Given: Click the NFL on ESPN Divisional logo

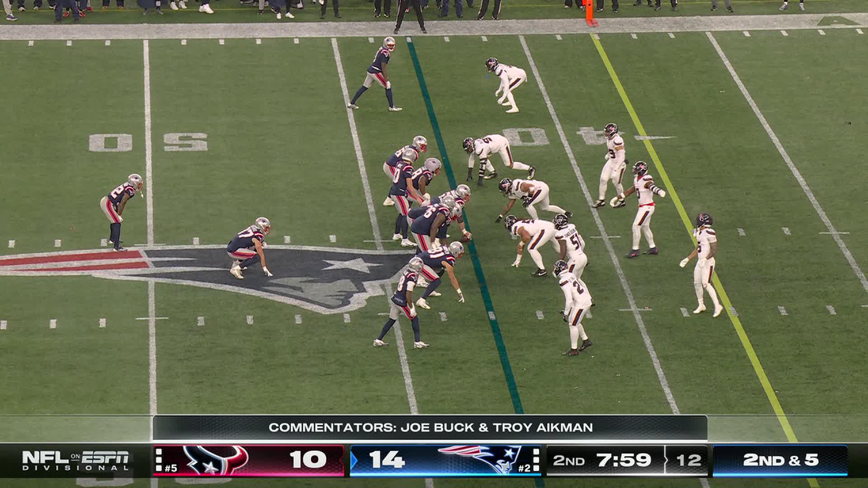Looking at the screenshot, I should tap(75, 460).
